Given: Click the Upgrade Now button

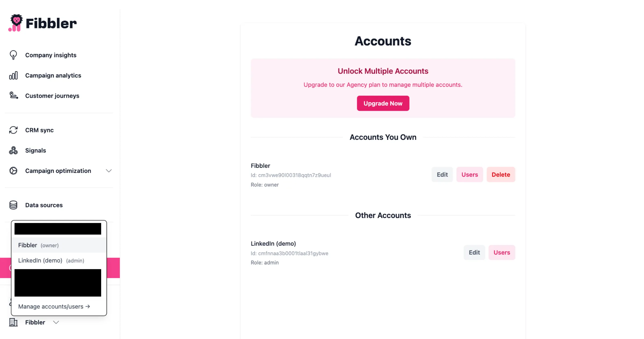Looking at the screenshot, I should (x=383, y=103).
